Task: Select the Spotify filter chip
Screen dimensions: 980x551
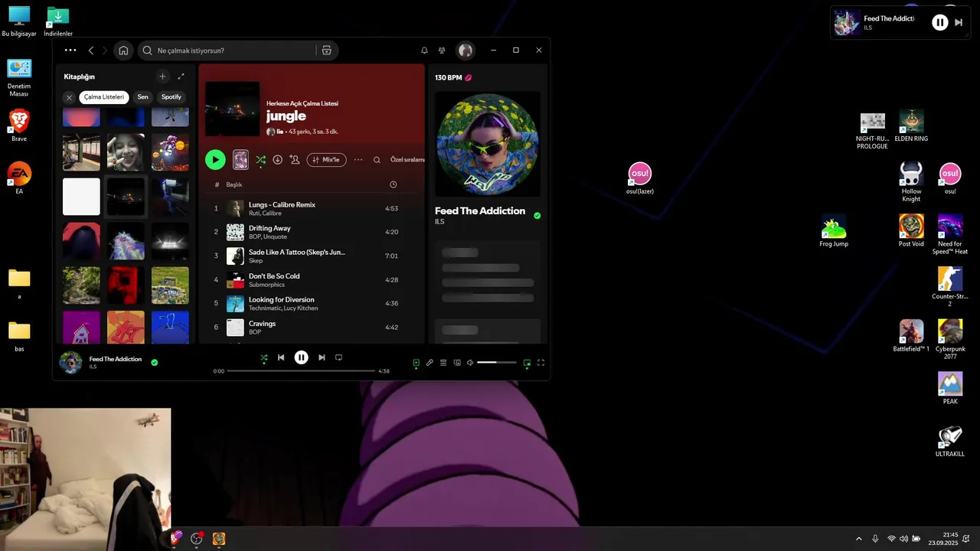Action: click(x=171, y=97)
